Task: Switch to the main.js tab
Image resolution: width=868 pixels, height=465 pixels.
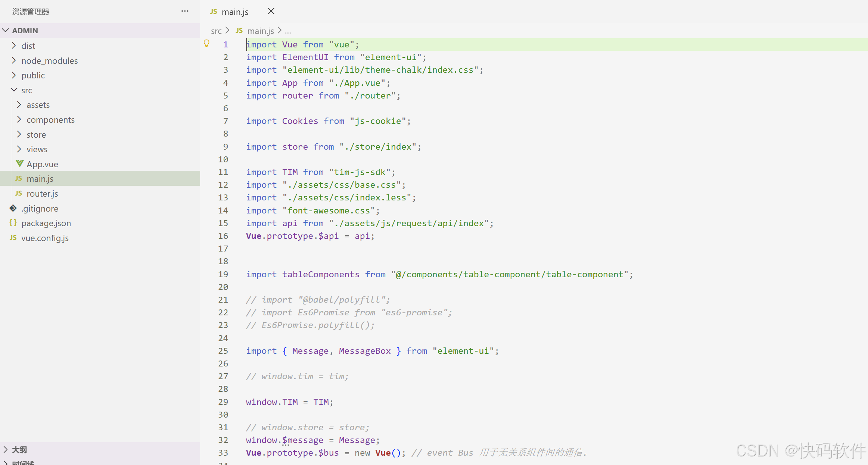Action: click(234, 12)
